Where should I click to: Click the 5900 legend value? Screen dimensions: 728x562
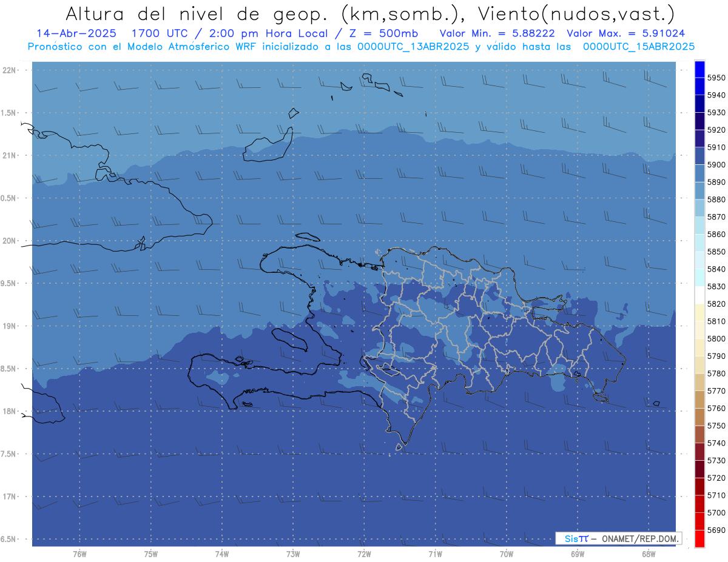pos(716,164)
